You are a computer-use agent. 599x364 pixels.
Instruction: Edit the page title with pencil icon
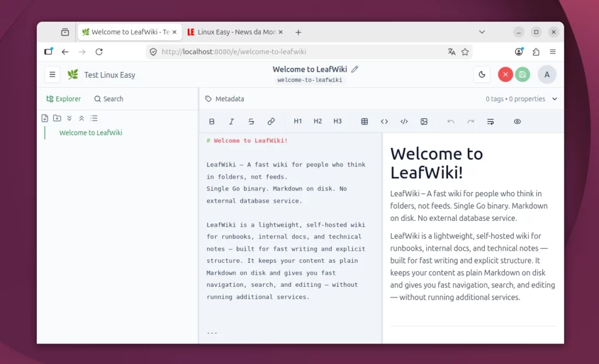[355, 69]
